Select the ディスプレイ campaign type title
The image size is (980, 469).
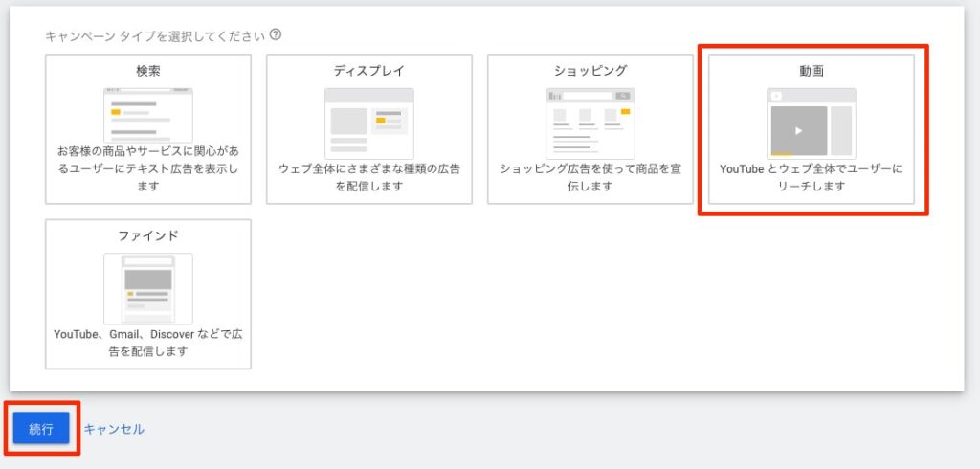click(x=369, y=71)
